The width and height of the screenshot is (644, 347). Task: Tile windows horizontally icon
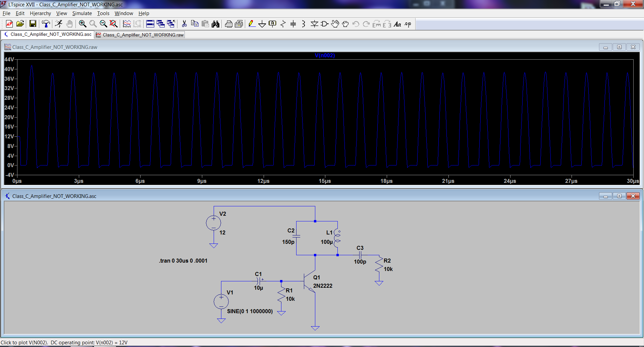coord(150,24)
